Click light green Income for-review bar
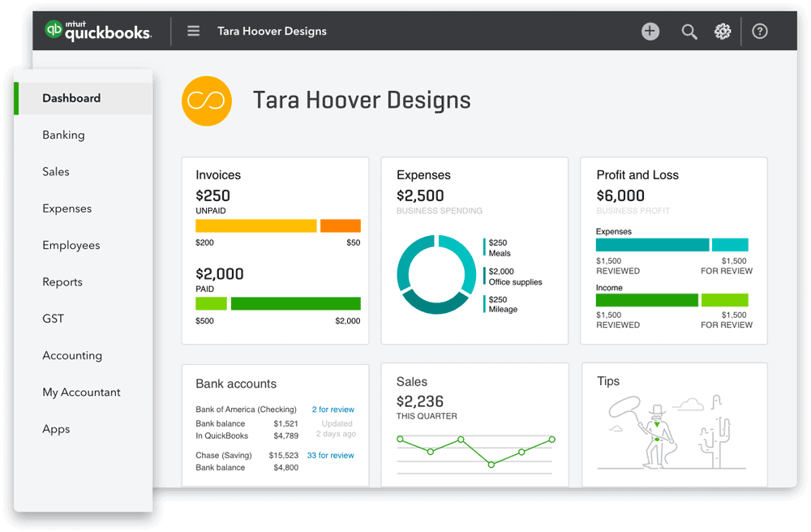The image size is (811, 532). pos(724,300)
